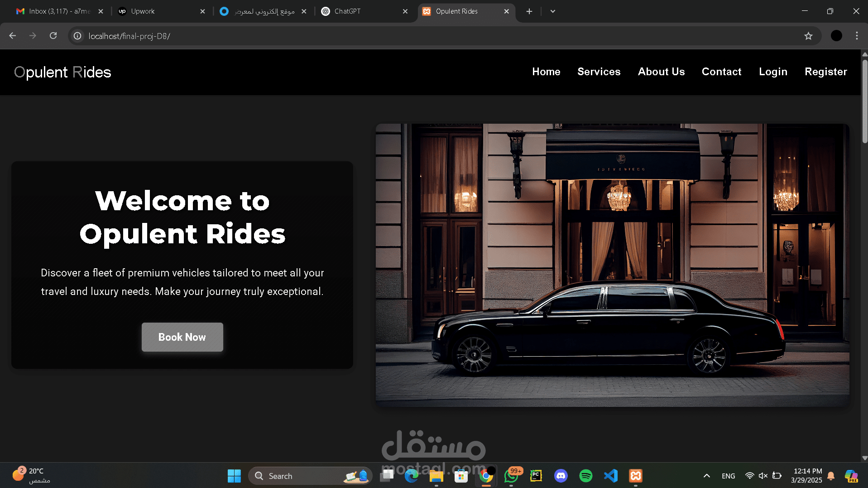The width and height of the screenshot is (868, 488).
Task: Open the About Us nav link
Action: 661,72
